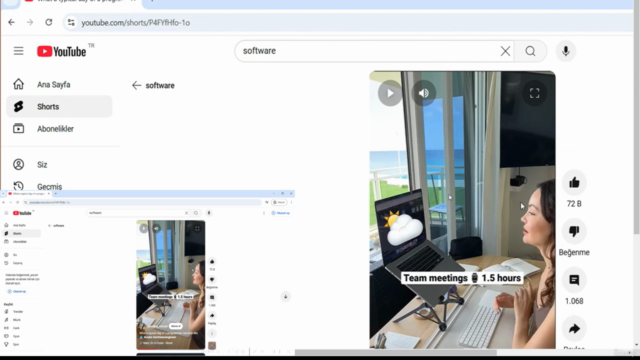Open Müzik in the preview window's Keşfet list
Image resolution: width=640 pixels, height=360 pixels.
21,320
